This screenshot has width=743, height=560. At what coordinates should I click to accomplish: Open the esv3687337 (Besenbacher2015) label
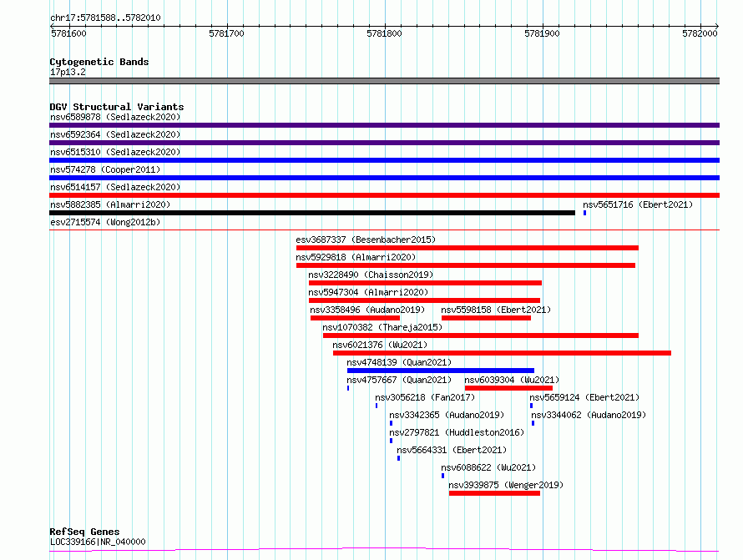[x=366, y=240]
